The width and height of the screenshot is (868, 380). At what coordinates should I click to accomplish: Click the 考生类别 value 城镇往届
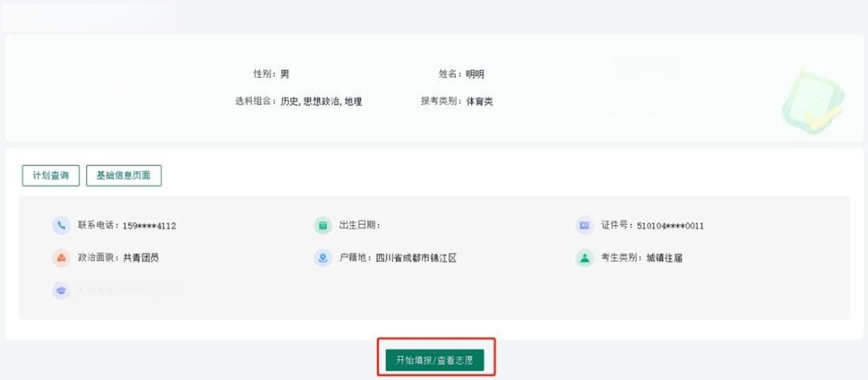pyautogui.click(x=665, y=258)
